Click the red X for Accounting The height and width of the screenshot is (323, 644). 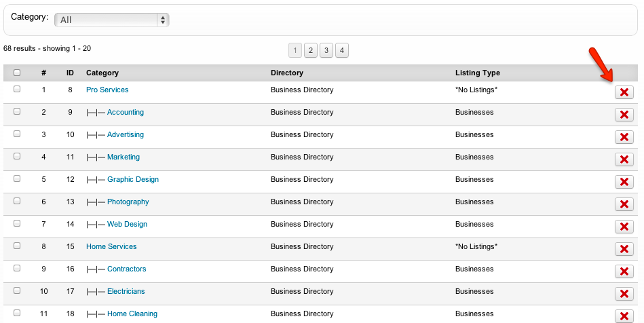pos(624,115)
